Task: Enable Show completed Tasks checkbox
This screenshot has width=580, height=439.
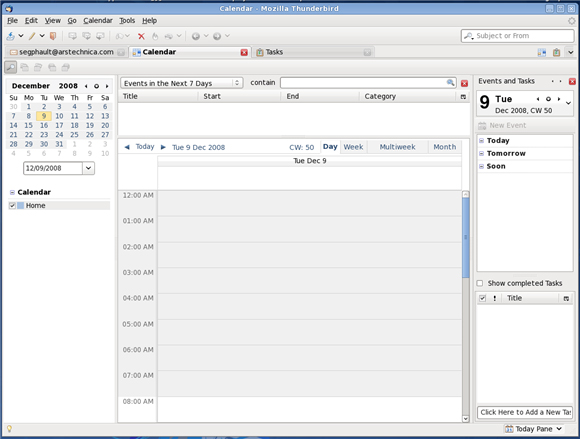Action: [x=480, y=283]
